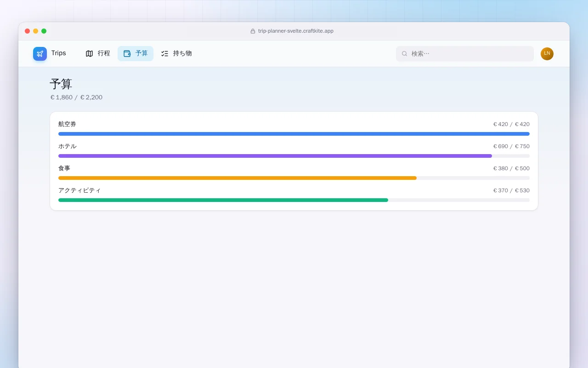
Task: Select the 航空券 category label
Action: 68,124
